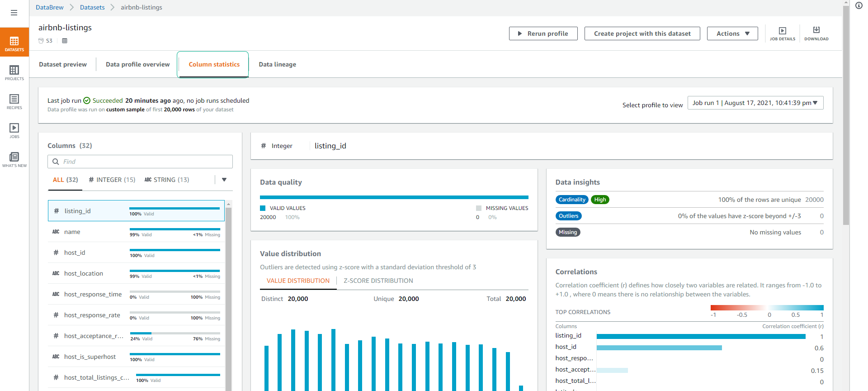Switch to Dataset preview tab
The image size is (868, 391).
point(63,64)
